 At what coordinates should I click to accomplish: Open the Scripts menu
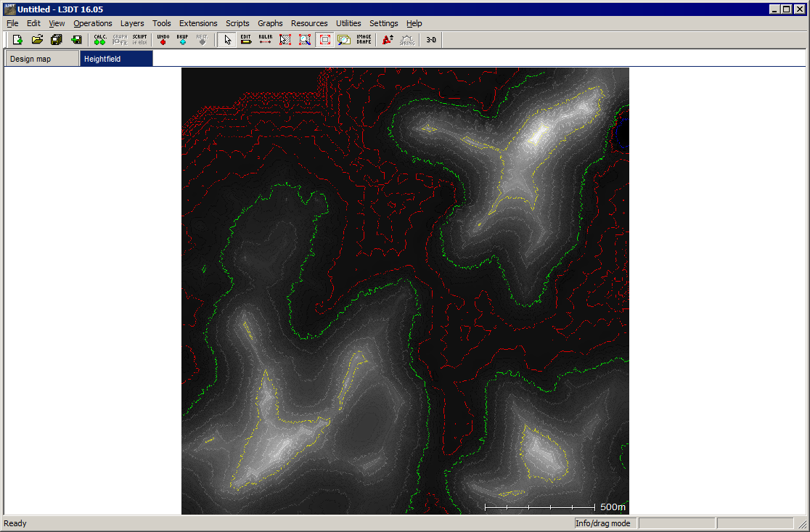pyautogui.click(x=237, y=23)
